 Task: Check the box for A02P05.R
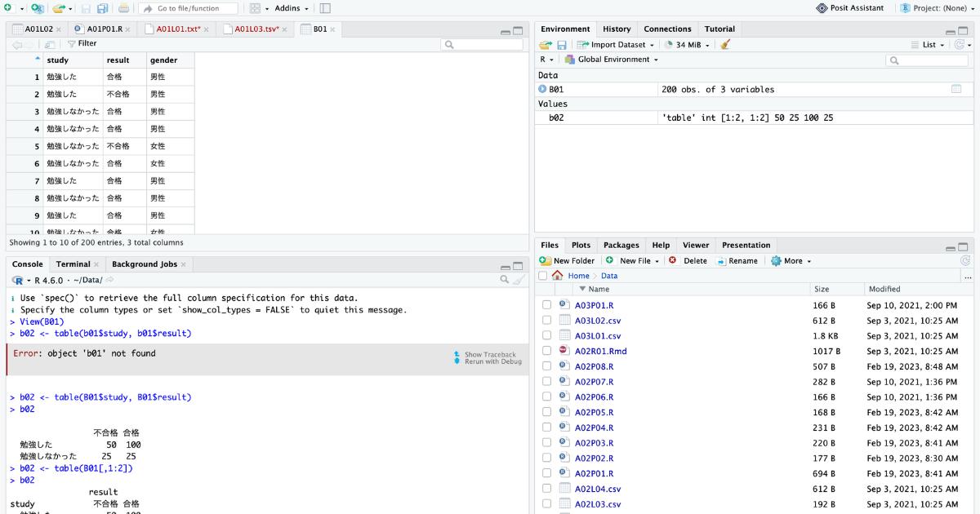tap(546, 413)
